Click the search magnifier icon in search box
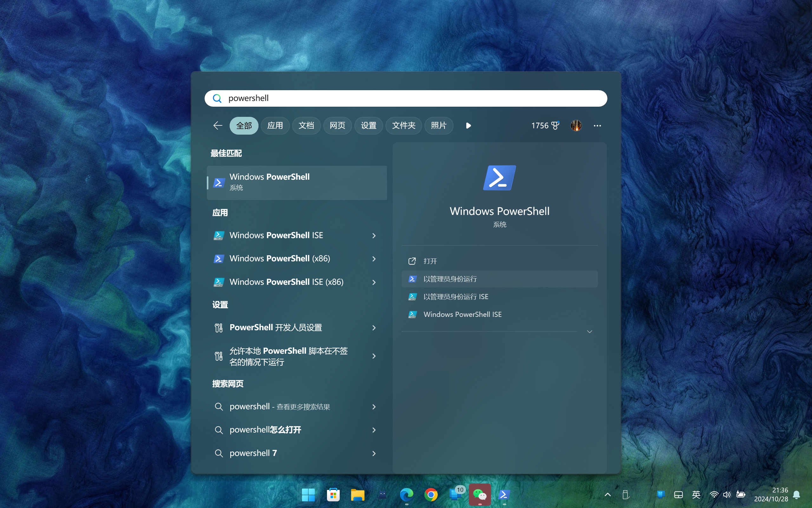Screen dimensions: 812x508 [x=217, y=98]
